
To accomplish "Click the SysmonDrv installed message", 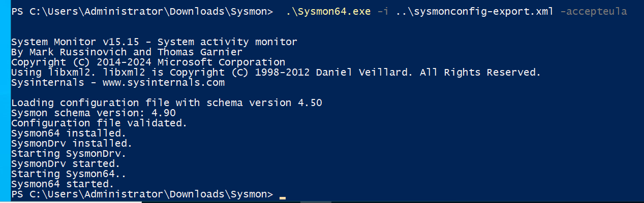I will pyautogui.click(x=71, y=143).
